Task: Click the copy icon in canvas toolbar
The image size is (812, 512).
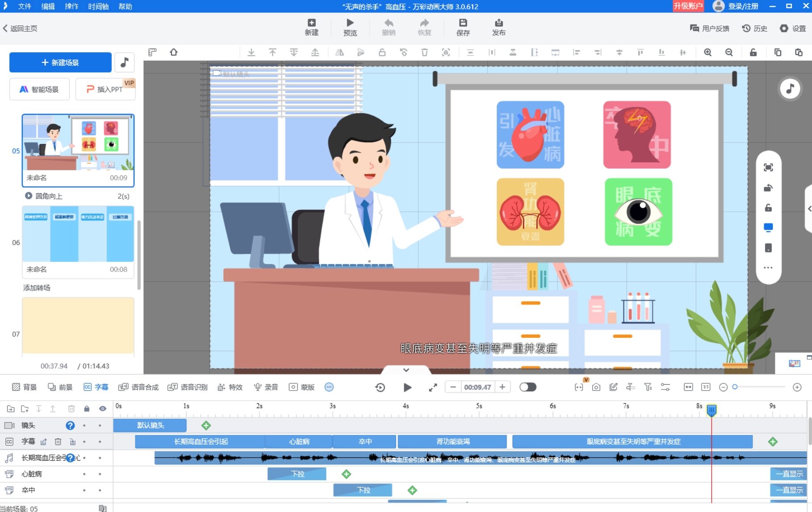Action: click(778, 52)
